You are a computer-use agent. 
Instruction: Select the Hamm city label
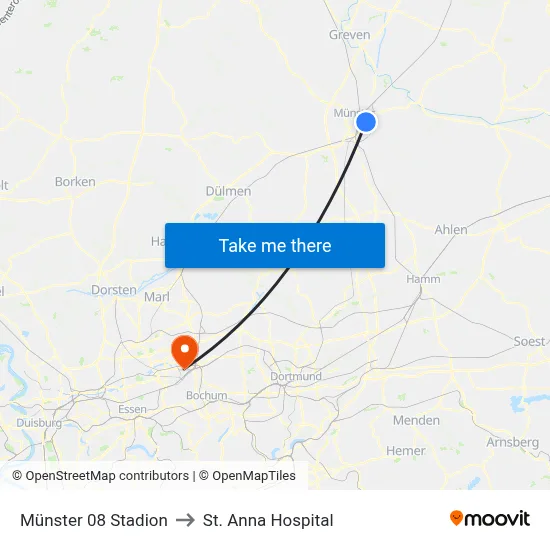coord(423,279)
